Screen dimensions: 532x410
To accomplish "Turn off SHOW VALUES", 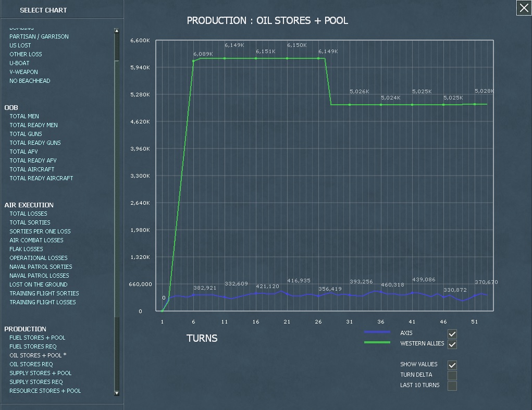I will click(452, 365).
